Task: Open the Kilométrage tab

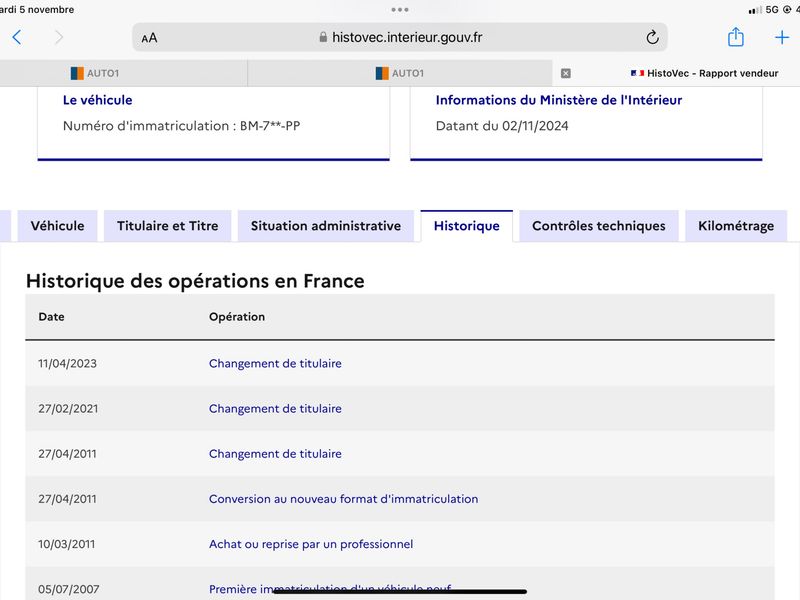Action: [736, 226]
